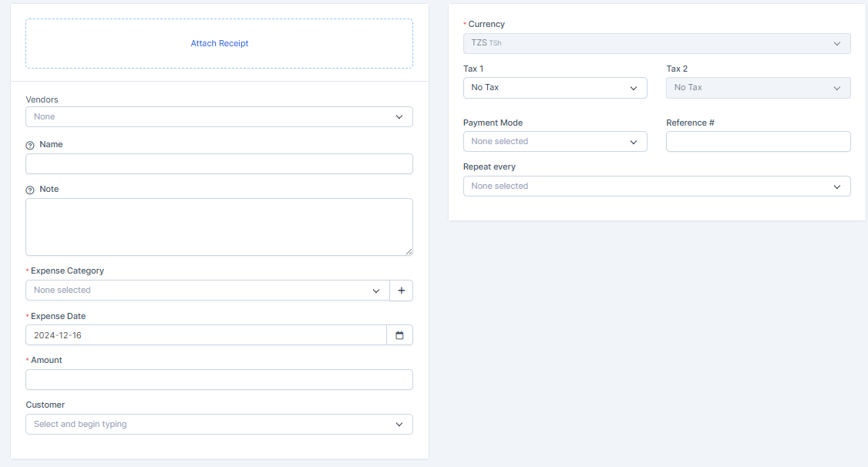Open the Tax 1 dropdown
868x467 pixels.
point(554,88)
